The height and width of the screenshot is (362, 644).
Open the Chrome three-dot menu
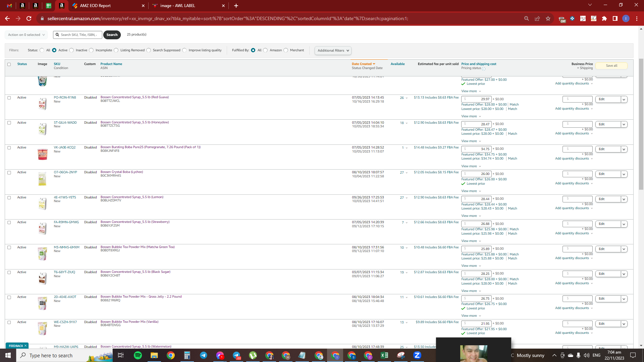[637, 19]
